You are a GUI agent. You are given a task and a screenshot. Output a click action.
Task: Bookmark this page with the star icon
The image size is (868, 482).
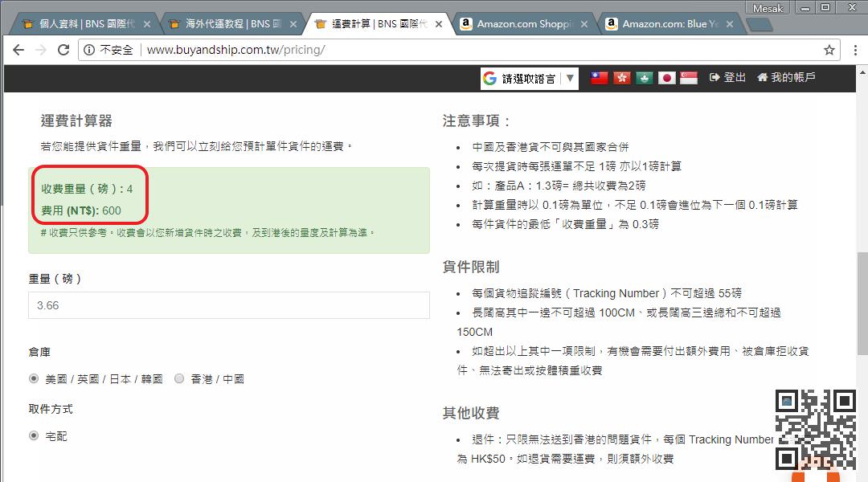829,50
